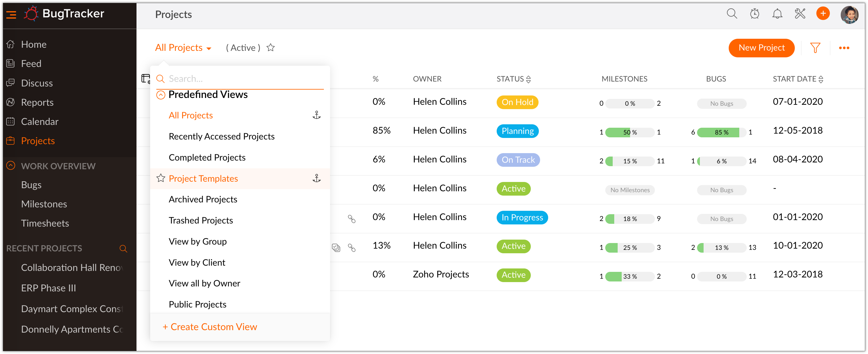Open the filter funnel icon
868x354 pixels.
click(815, 48)
